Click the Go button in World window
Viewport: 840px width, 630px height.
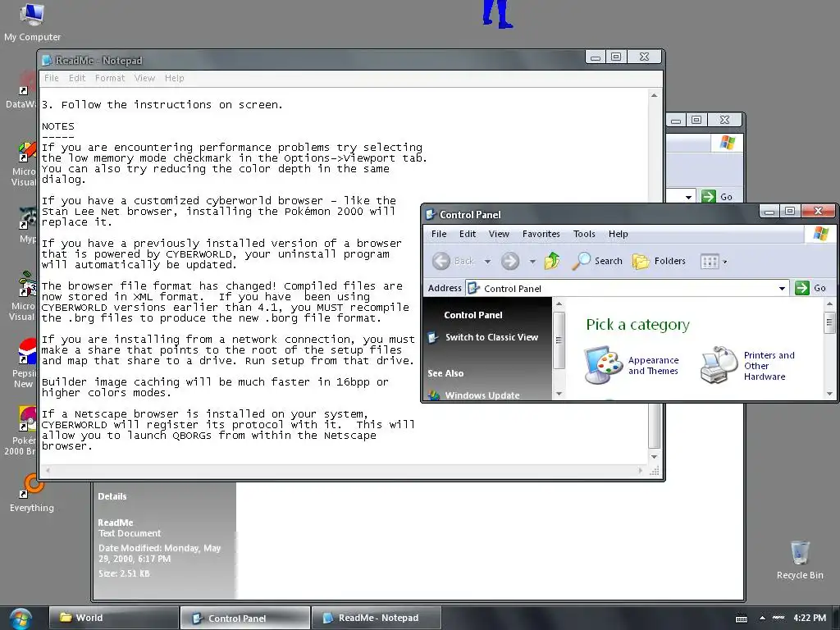717,197
